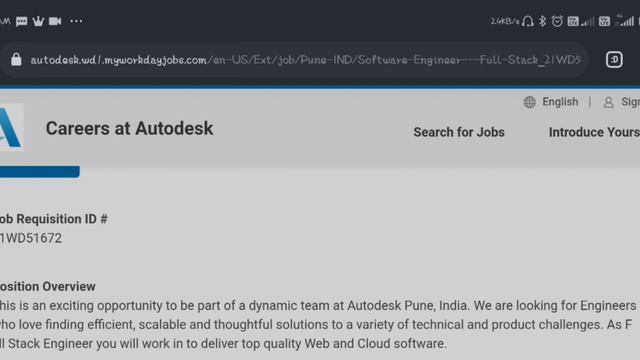Click the globe language icon
Viewport: 640px width, 360px height.
pyautogui.click(x=529, y=102)
